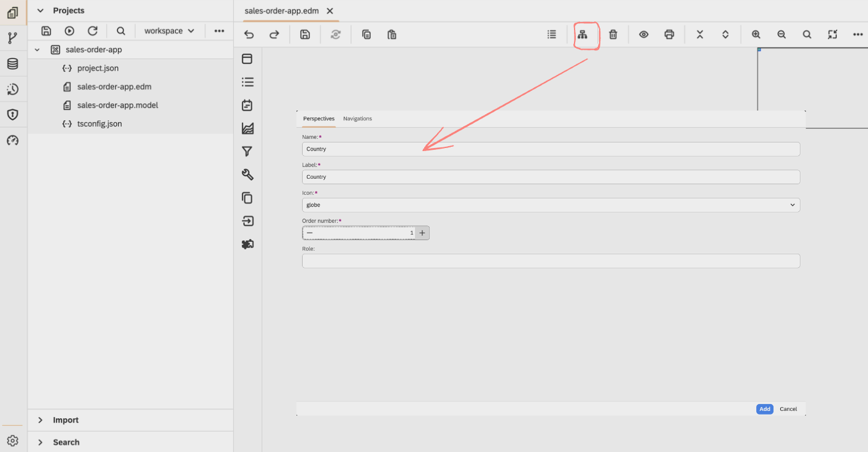Click the Cancel button
This screenshot has width=868, height=452.
tap(788, 409)
